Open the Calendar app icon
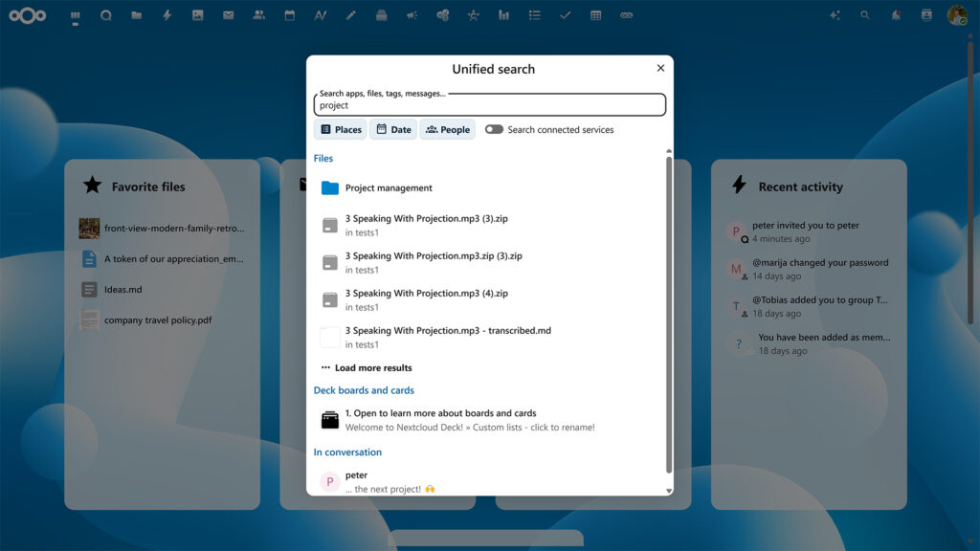 coord(289,15)
